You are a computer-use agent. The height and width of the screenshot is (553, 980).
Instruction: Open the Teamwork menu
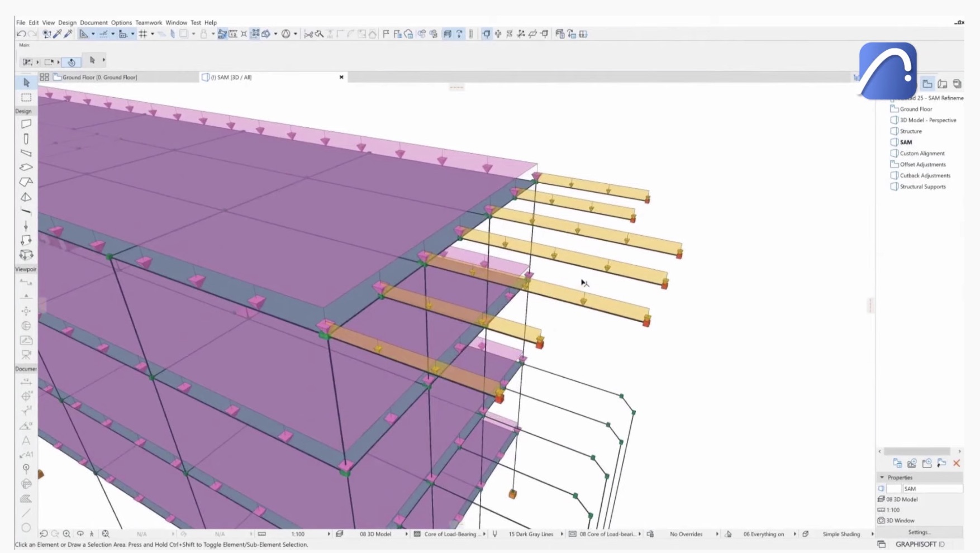pyautogui.click(x=149, y=23)
